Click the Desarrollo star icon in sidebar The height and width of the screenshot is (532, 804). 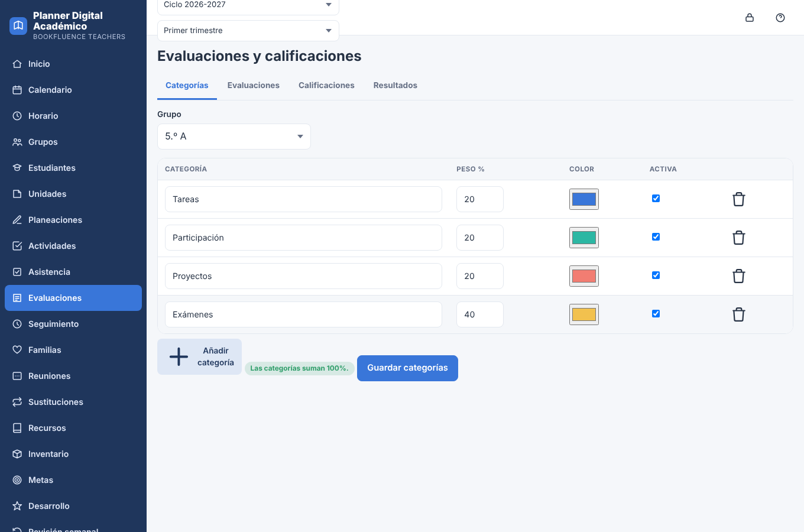click(17, 506)
